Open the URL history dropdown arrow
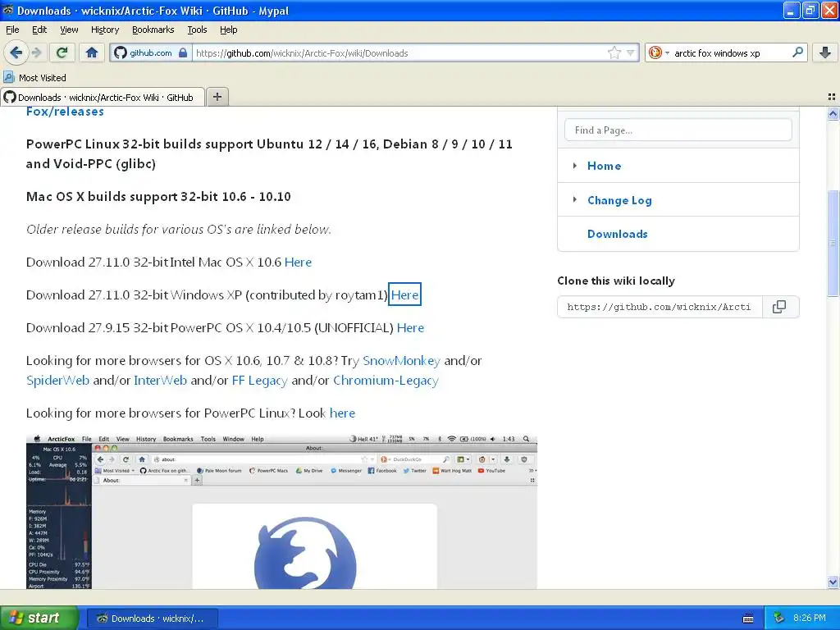 631,52
